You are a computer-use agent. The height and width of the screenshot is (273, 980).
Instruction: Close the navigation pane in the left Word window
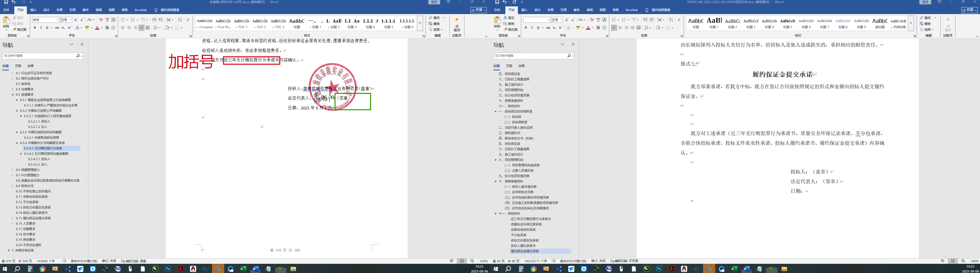tap(82, 45)
